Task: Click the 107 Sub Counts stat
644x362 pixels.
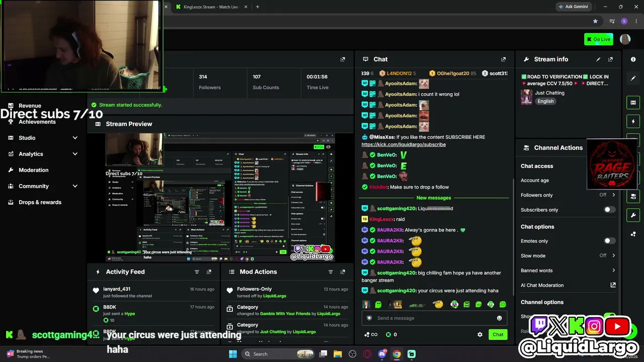Action: coord(266,82)
